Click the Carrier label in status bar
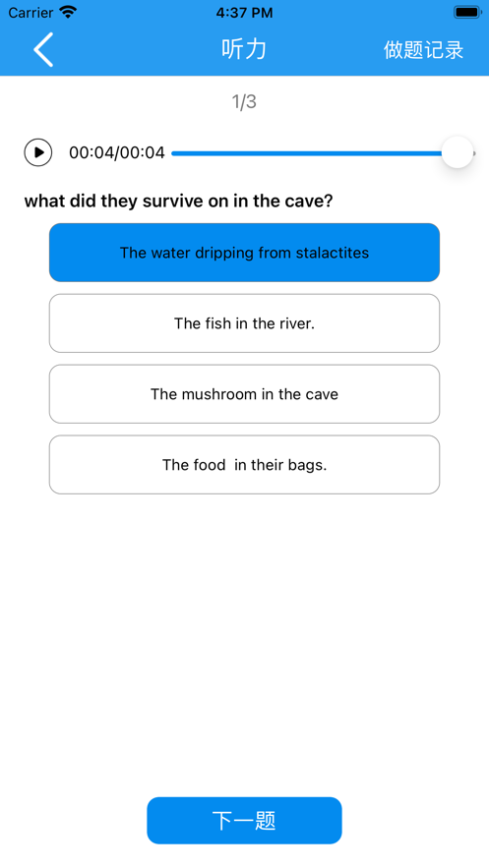 coord(31,12)
